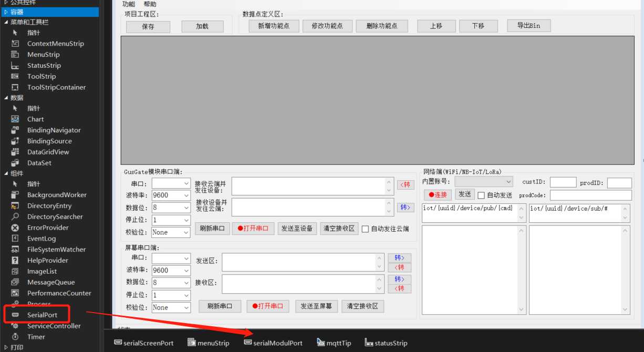
Task: Pick the ServiceController icon
Action: coord(15,326)
